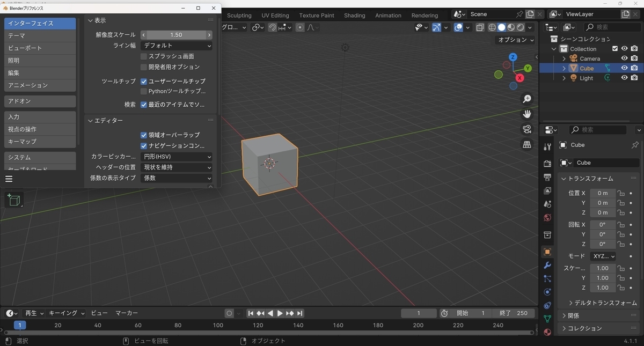Disable Cube in renders camera icon
This screenshot has height=346, width=644.
[634, 68]
